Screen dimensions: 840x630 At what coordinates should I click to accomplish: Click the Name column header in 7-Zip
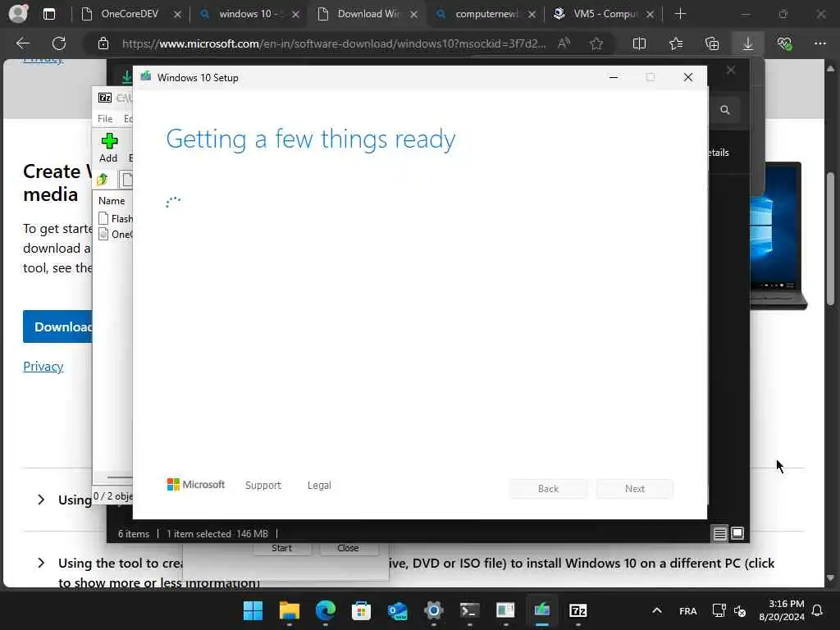[x=112, y=201]
